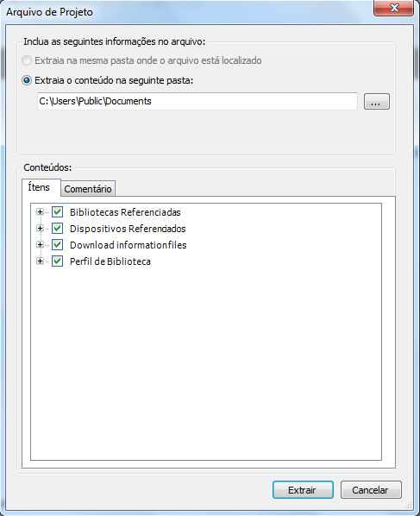The height and width of the screenshot is (516, 420).
Task: Select the Perfil de Biblioteca label
Action: (x=110, y=261)
